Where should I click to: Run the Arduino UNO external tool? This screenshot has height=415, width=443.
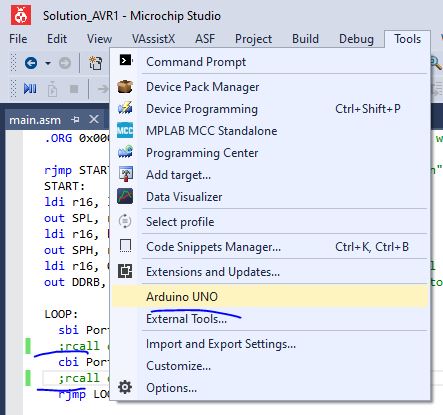(x=270, y=296)
